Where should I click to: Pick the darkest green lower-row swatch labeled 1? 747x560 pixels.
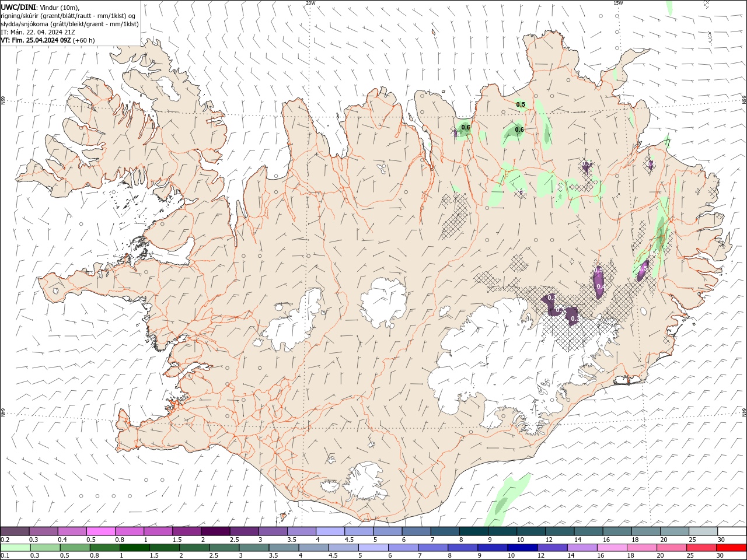coord(134,548)
